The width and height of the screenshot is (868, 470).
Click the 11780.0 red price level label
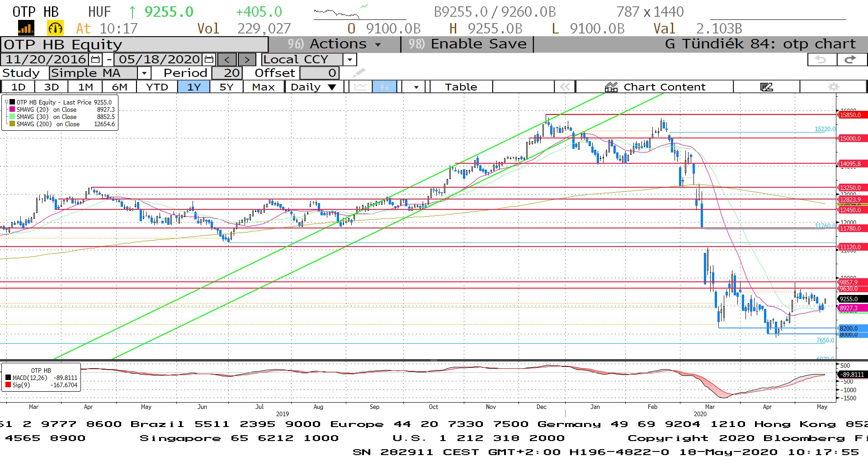click(853, 228)
